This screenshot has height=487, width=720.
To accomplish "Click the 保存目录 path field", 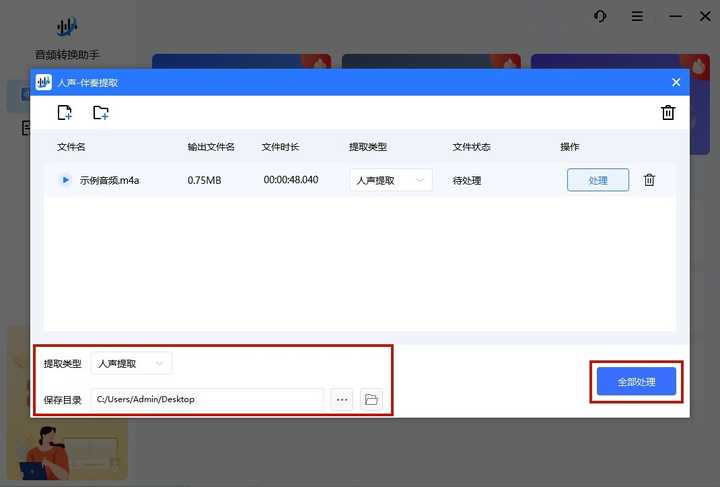I will coord(208,399).
